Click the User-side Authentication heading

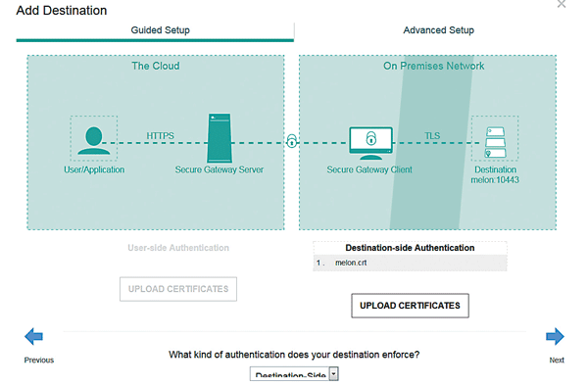[x=178, y=248]
